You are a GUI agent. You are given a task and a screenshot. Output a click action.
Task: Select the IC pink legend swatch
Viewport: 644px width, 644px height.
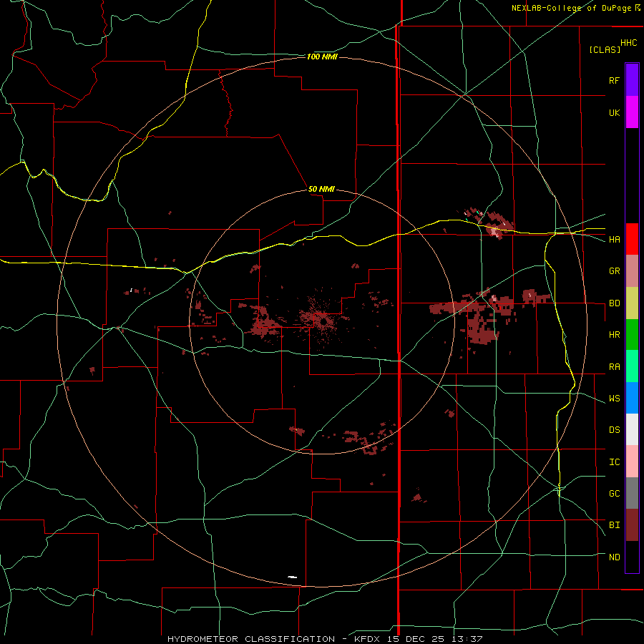tap(632, 462)
